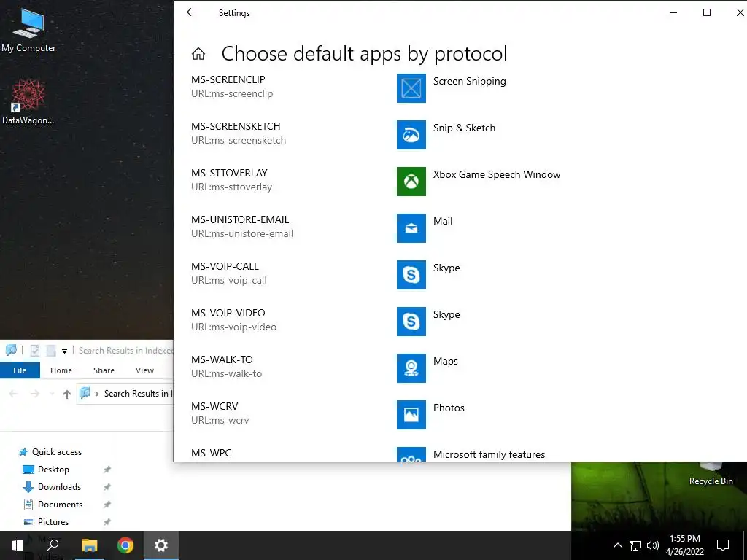Click the MS-SCREENCLIP protocol name
Image resolution: width=747 pixels, height=560 pixels.
click(228, 79)
